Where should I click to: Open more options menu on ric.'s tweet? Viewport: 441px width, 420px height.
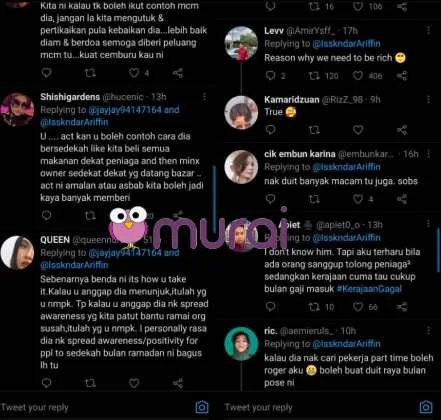click(x=428, y=330)
